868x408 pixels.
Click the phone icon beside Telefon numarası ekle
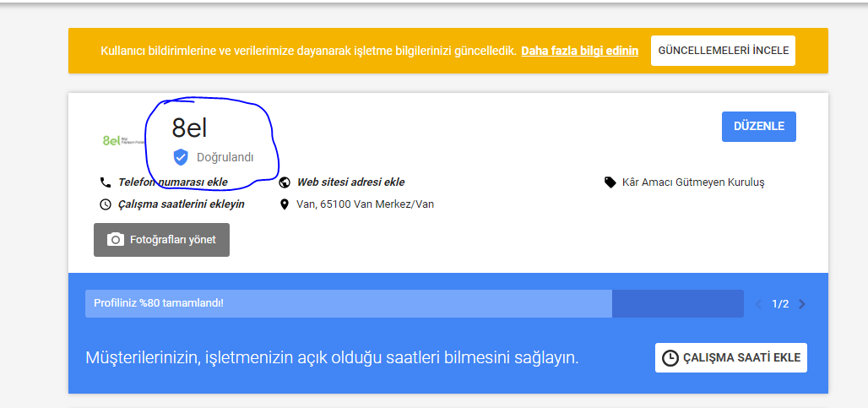106,182
